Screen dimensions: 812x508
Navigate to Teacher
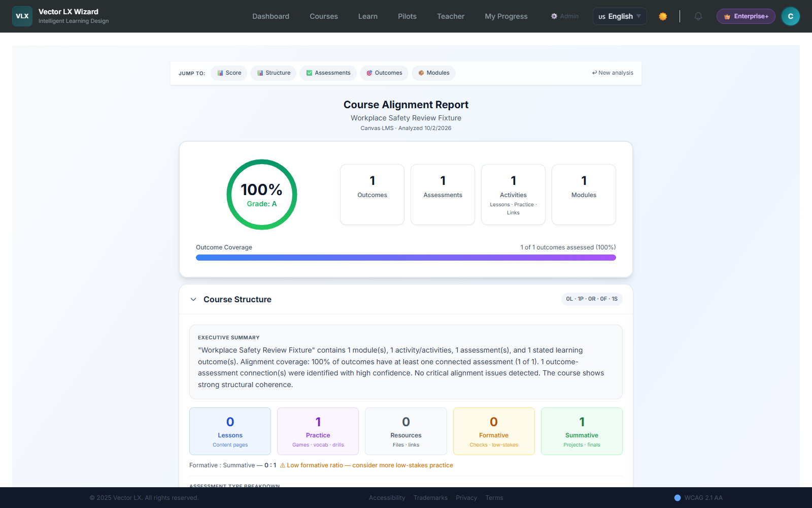pos(451,16)
